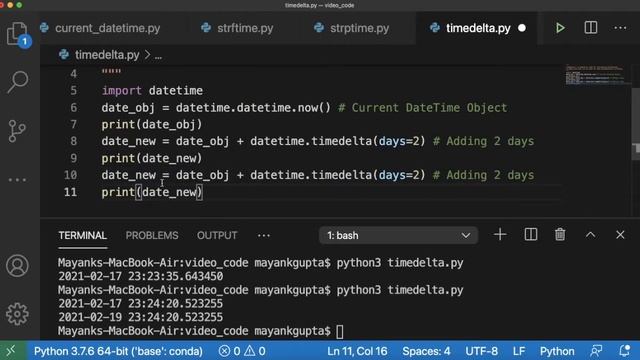640x360 pixels.
Task: Click line number 6 in gutter
Action: point(73,107)
